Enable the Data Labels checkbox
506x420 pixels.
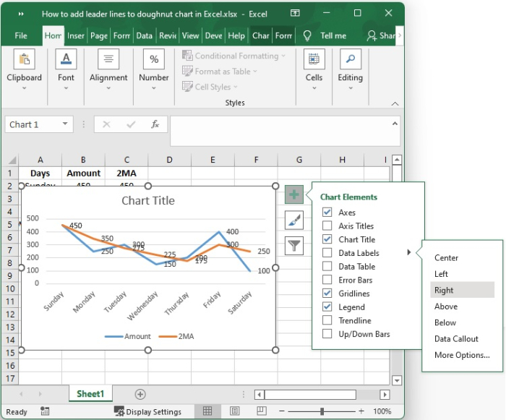[327, 253]
